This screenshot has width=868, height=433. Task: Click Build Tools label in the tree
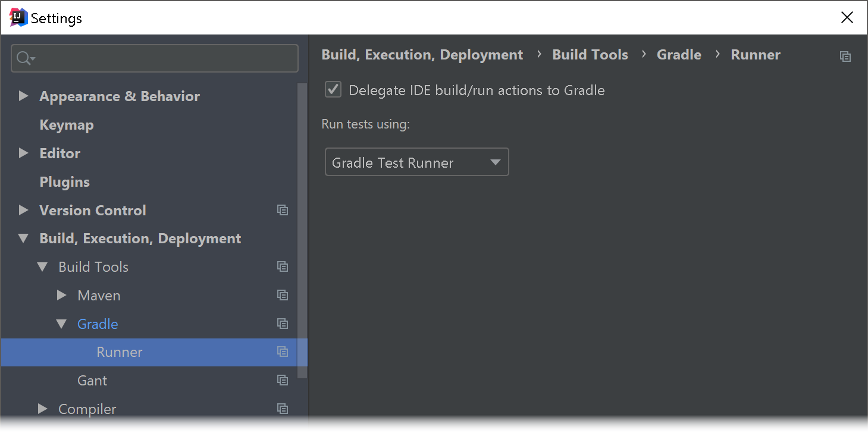93,267
